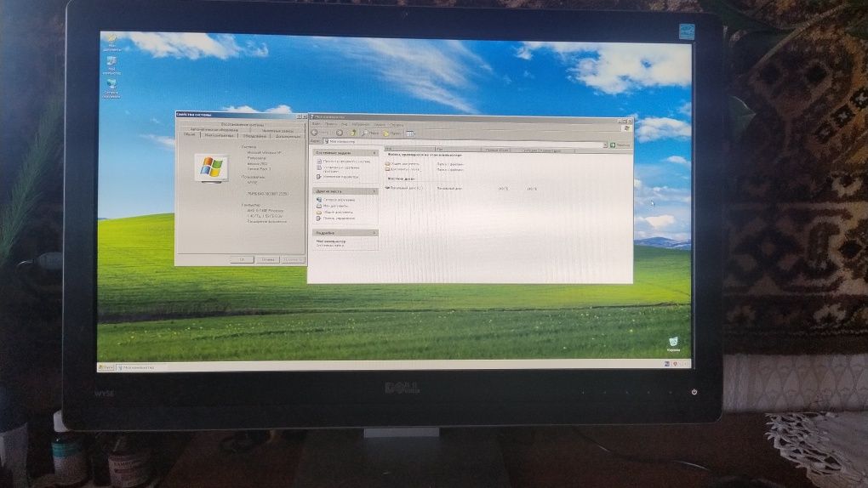868x488 pixels.
Task: Click Network Places link in Other Places
Action: [x=336, y=200]
